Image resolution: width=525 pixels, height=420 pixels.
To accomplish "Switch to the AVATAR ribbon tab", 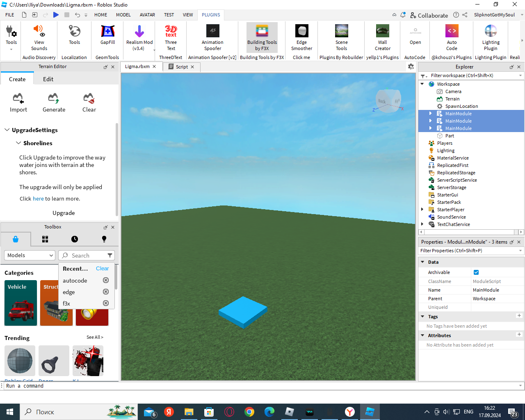I will tap(147, 15).
